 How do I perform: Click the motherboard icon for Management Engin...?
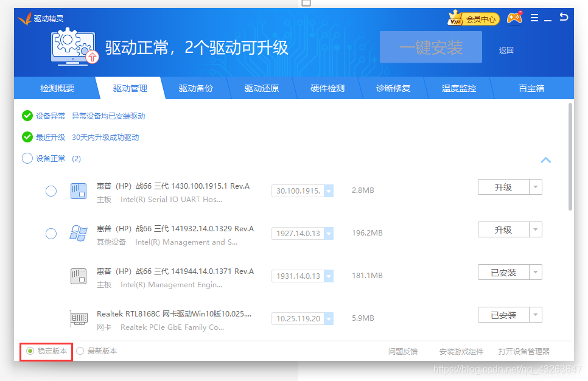(x=79, y=276)
